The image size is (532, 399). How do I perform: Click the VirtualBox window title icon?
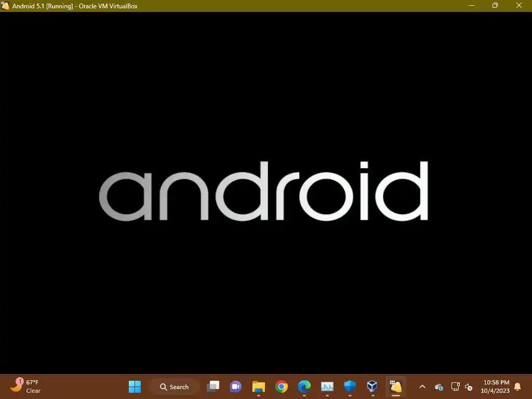coord(5,6)
